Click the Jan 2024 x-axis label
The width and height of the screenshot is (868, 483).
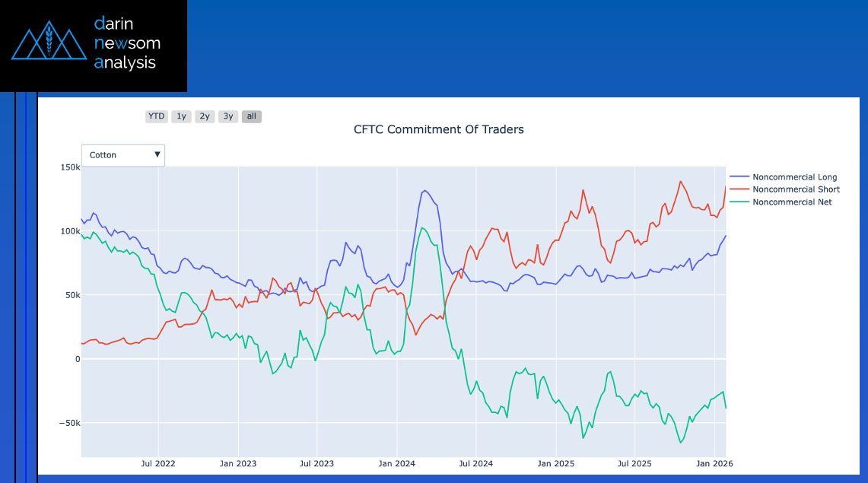point(396,463)
